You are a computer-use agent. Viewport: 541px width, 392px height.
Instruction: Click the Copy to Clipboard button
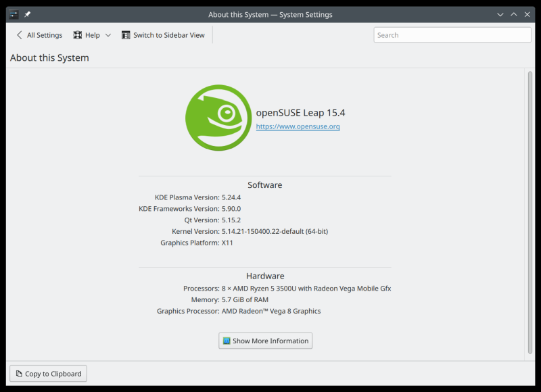pos(47,373)
